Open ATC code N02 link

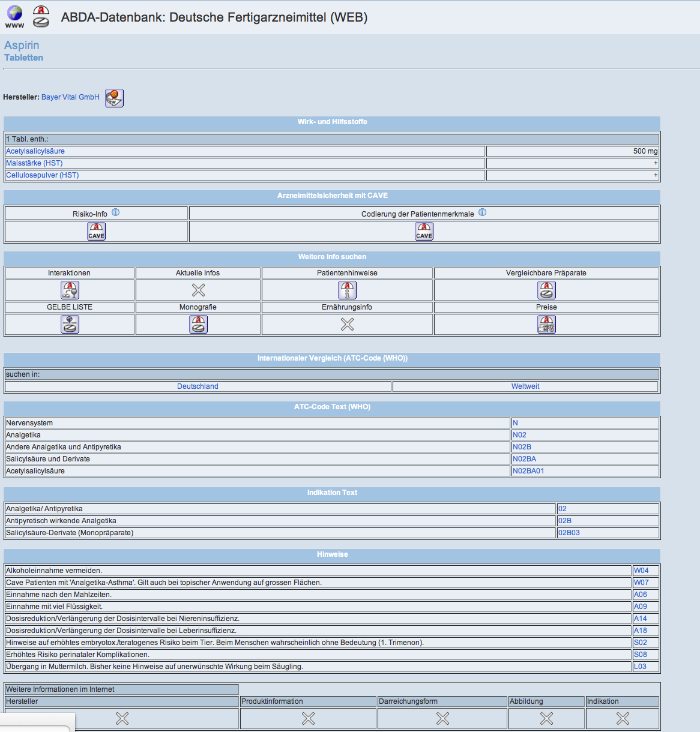519,435
